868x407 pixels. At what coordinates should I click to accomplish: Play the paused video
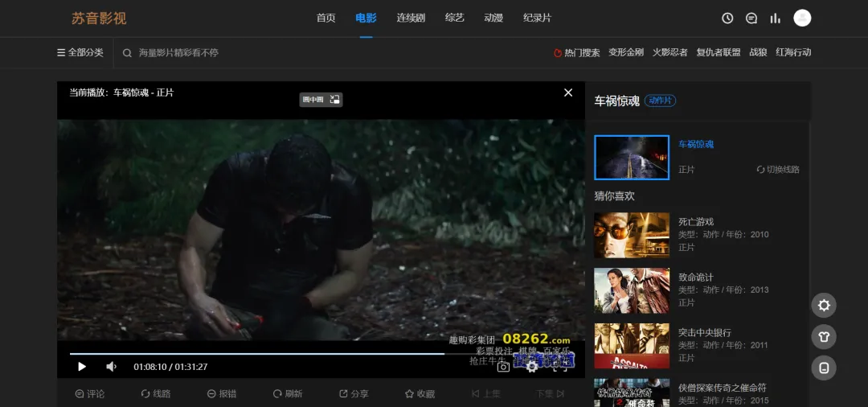[82, 367]
